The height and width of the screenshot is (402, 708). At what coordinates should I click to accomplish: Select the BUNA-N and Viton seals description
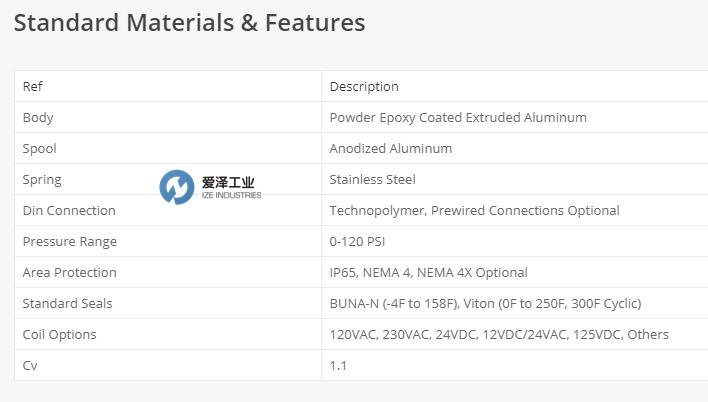coord(485,304)
